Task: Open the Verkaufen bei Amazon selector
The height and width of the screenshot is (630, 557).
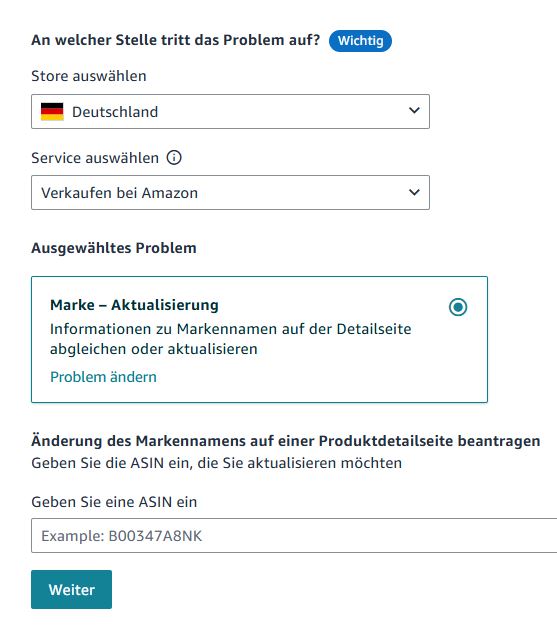Action: [230, 192]
